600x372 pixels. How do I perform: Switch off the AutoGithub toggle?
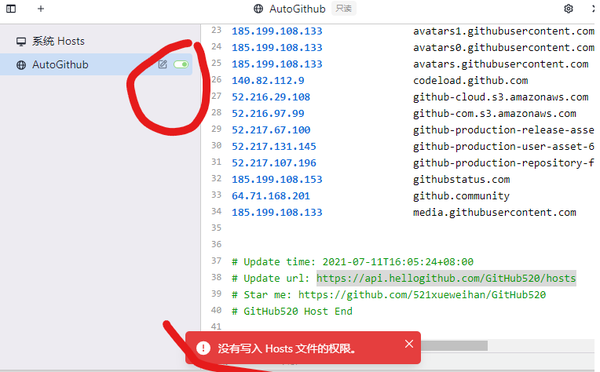(x=181, y=64)
